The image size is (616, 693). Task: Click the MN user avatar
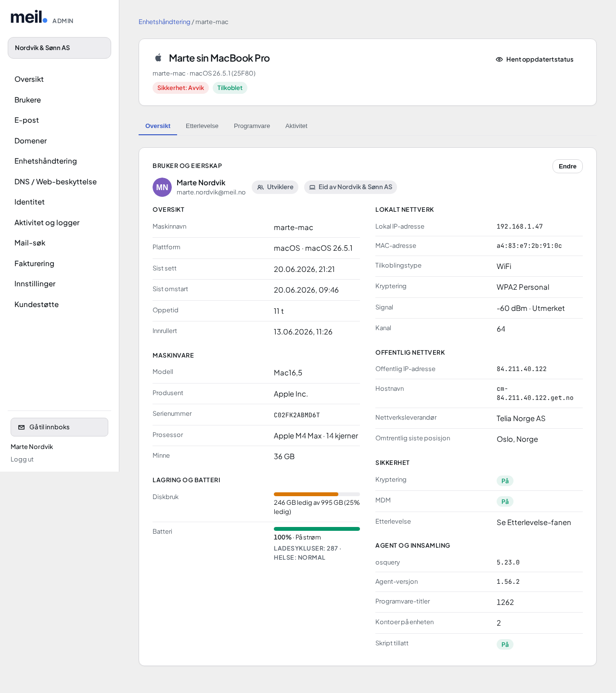tap(162, 187)
